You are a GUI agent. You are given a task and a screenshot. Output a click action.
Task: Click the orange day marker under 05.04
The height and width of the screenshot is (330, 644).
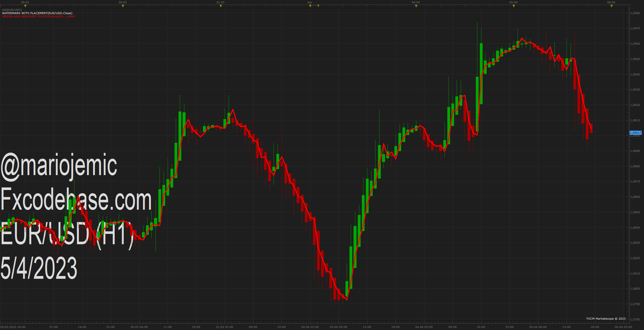tap(514, 6)
